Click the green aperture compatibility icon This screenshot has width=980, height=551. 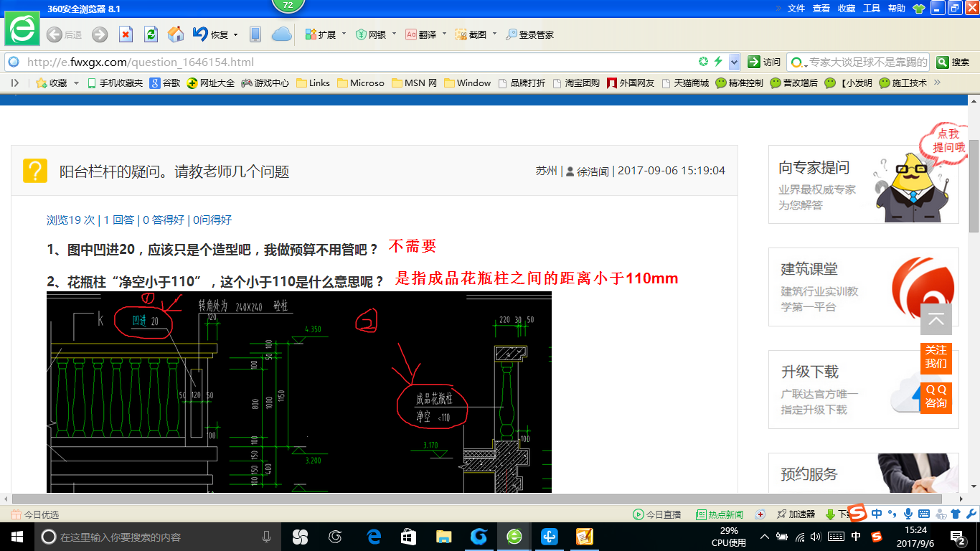tap(704, 62)
